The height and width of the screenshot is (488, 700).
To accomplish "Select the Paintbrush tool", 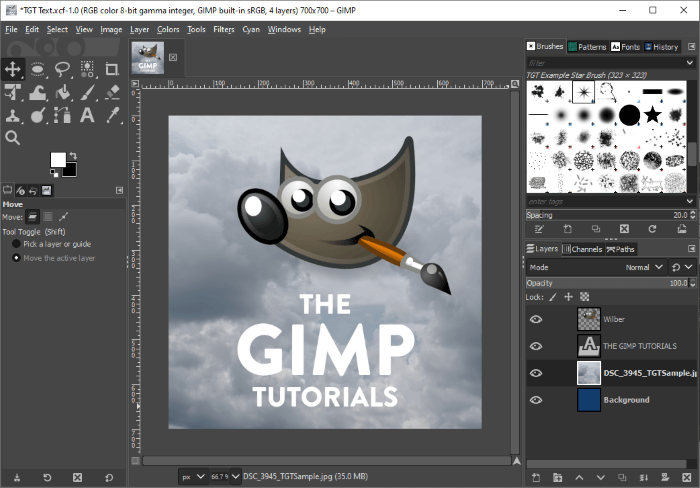I will [87, 92].
